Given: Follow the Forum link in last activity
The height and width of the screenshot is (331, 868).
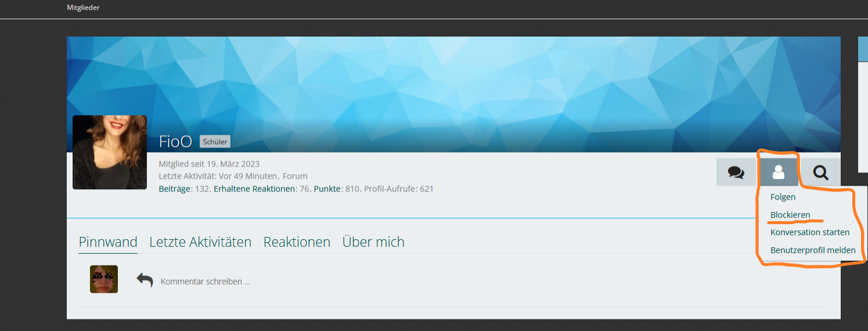Looking at the screenshot, I should tap(295, 176).
